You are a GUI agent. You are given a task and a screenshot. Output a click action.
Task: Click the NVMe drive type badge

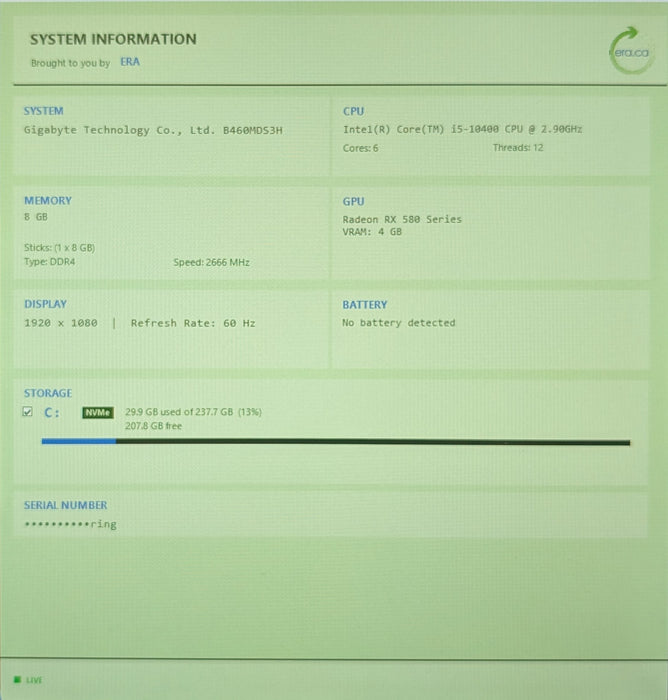click(x=98, y=412)
